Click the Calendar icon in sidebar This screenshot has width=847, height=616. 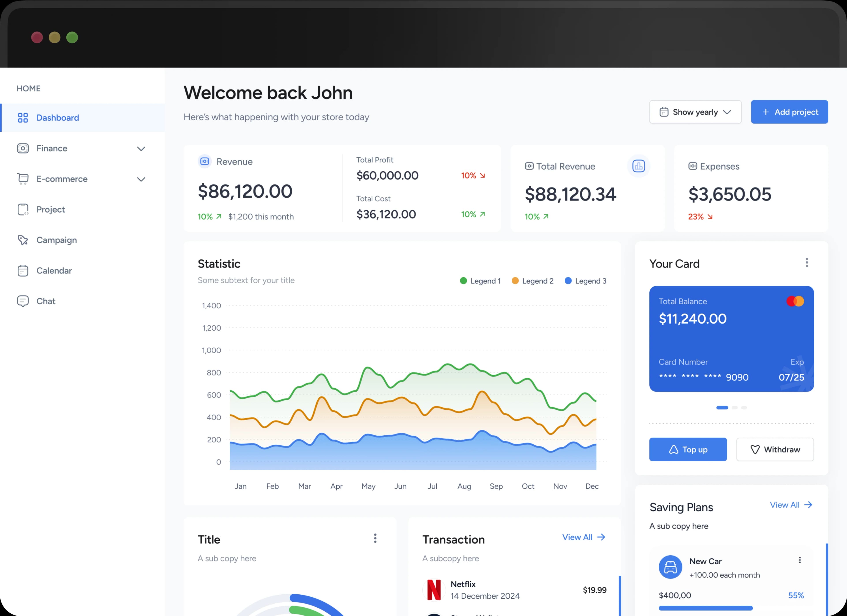23,271
